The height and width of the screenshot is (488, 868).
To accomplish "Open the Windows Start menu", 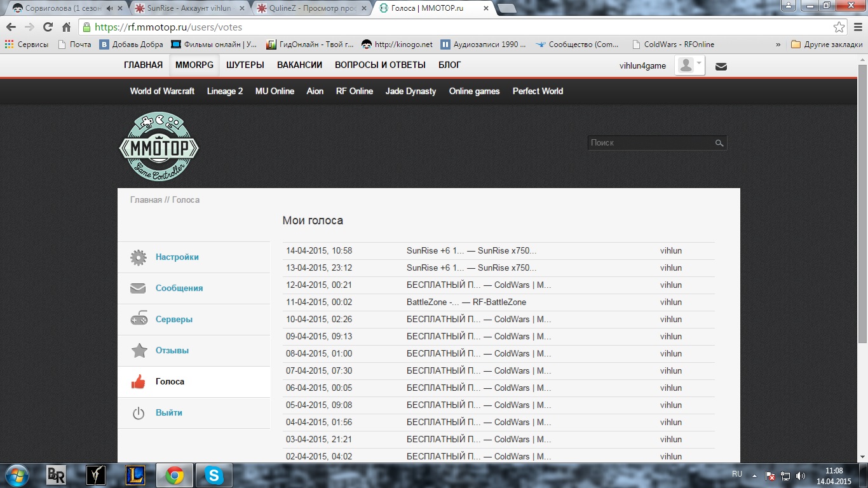I will pos(17,475).
